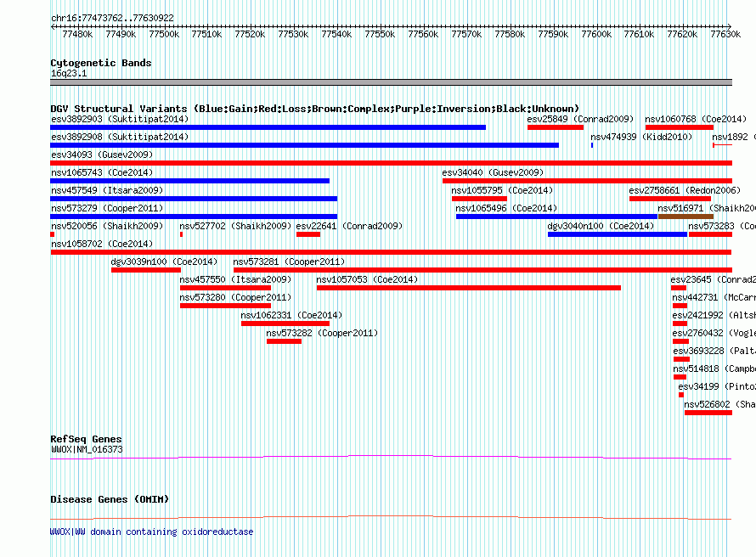This screenshot has height=557, width=756.
Task: Select variant nsv573282 (Cooper2011)
Action: 322,333
